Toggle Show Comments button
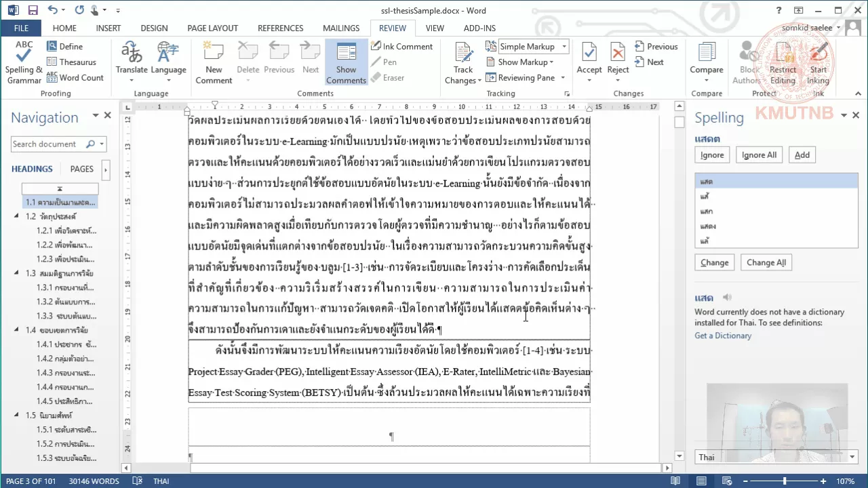868x488 pixels. click(x=346, y=62)
